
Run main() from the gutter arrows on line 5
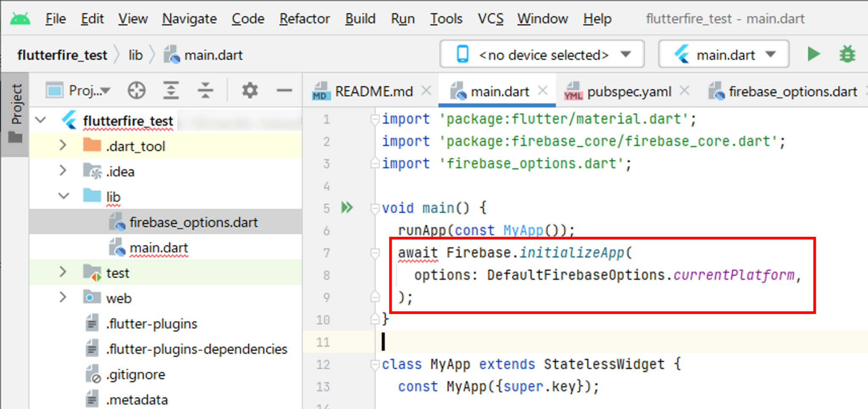(347, 207)
